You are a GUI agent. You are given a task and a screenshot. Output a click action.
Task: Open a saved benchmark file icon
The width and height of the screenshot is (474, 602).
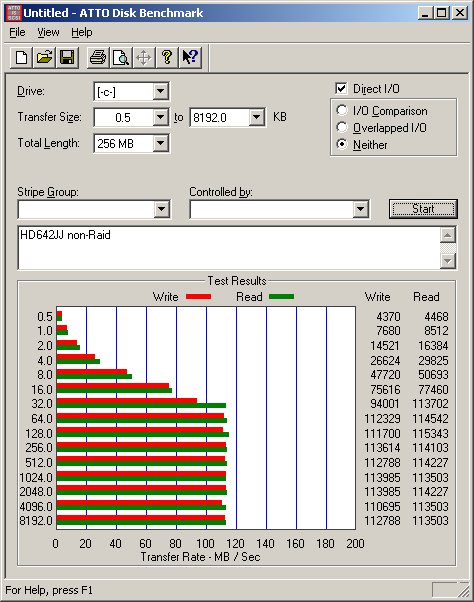point(45,58)
